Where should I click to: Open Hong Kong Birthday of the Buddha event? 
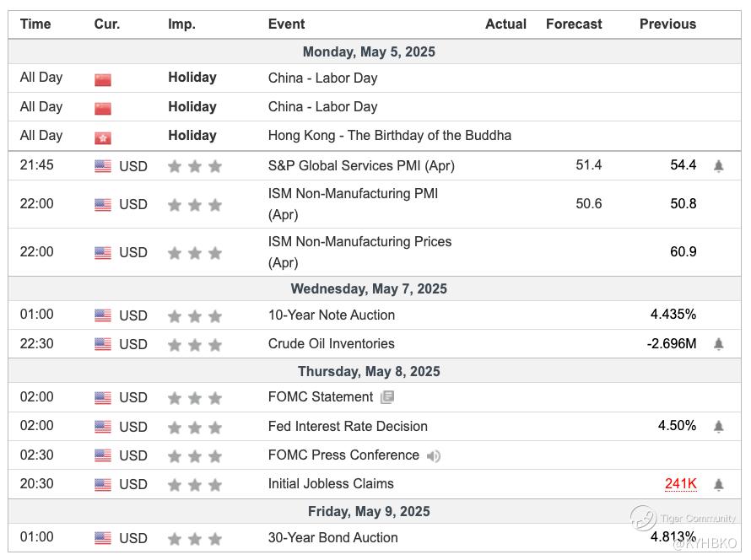pos(389,135)
